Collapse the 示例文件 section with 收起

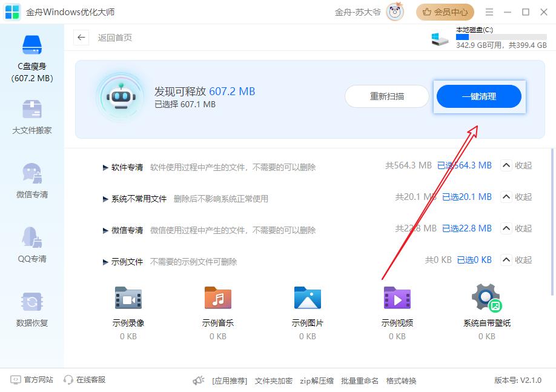[x=516, y=260]
